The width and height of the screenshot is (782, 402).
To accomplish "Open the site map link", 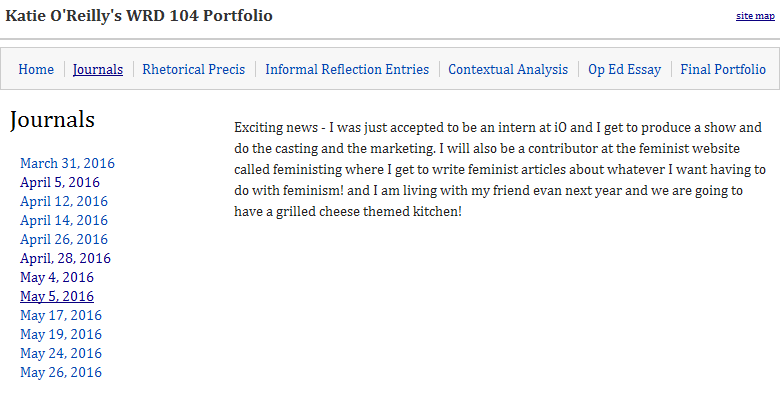I will (755, 17).
